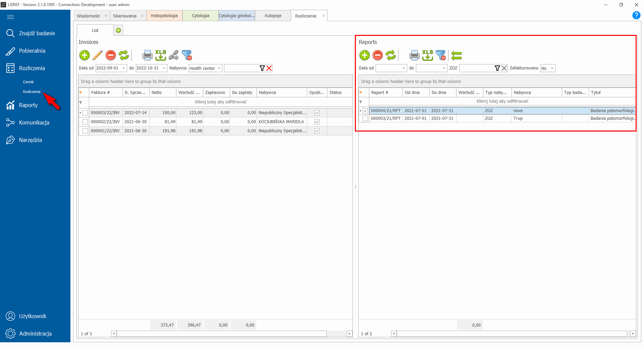Expand the Zafakturowano dropdown
644x349 pixels.
[552, 68]
